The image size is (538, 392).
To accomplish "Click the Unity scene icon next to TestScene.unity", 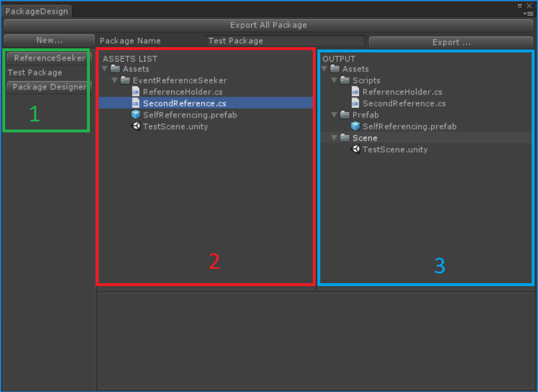I will coord(136,127).
